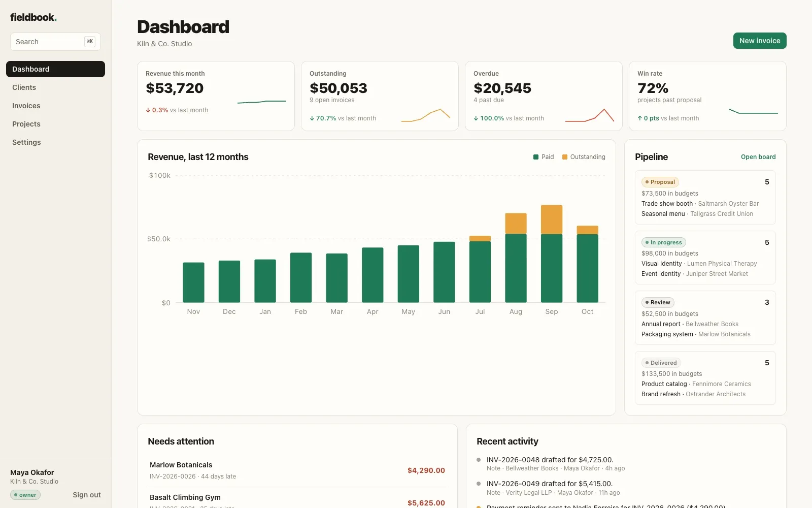
Task: Click the revenue sparkline in Revenue card
Action: point(262,102)
